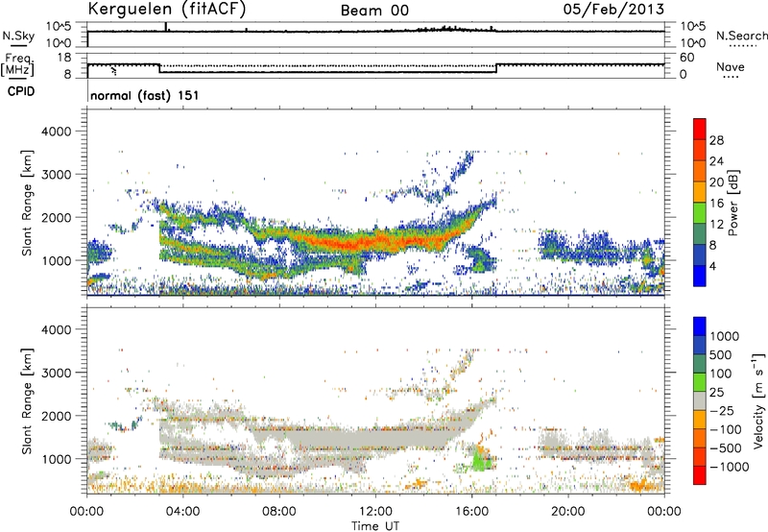768x532 pixels.
Task: Click the '2000' tick on the velocity panel
Action: tap(56, 416)
